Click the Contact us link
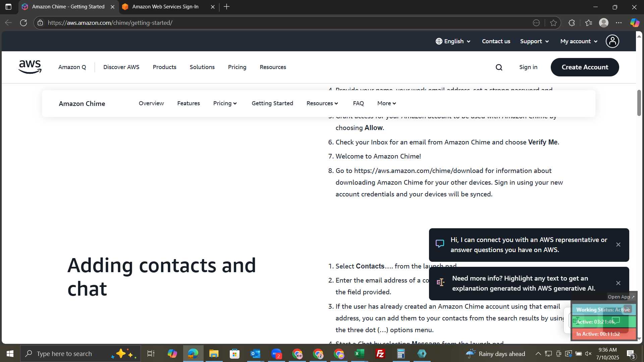The height and width of the screenshot is (362, 644). [496, 41]
